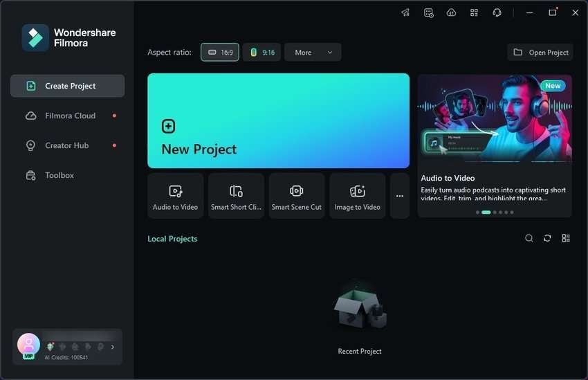This screenshot has height=380, width=588.
Task: Launch the Smart Scene Cut tool
Action: [297, 196]
